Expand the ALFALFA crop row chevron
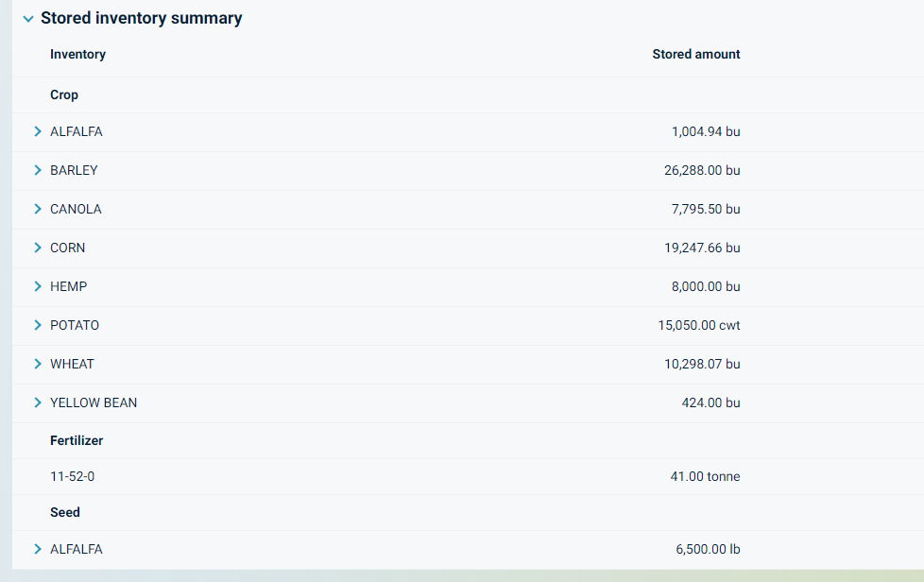The height and width of the screenshot is (582, 924). tap(38, 131)
